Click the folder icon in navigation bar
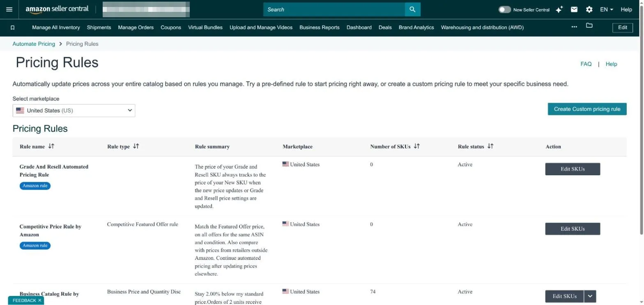This screenshot has height=305, width=644. 589,25
